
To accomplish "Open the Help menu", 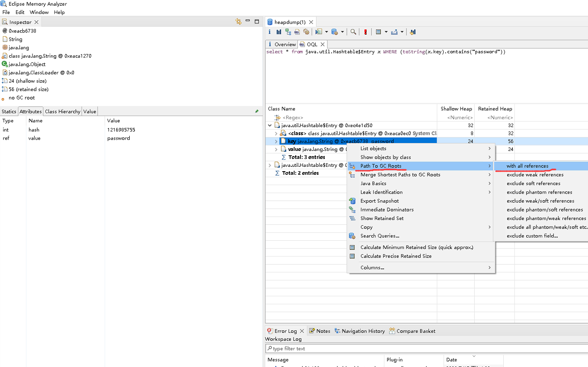I will (x=59, y=12).
